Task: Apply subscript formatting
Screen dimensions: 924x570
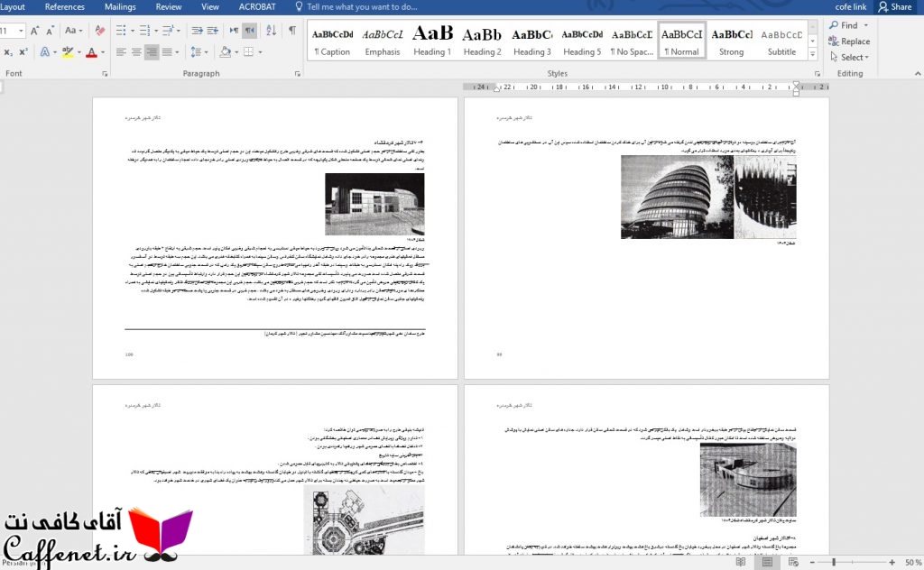Action: pyautogui.click(x=8, y=52)
